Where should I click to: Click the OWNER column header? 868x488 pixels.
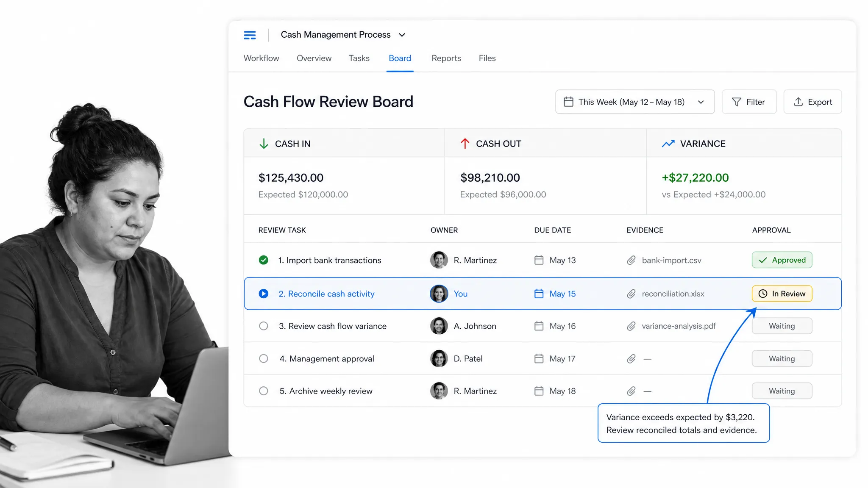444,230
